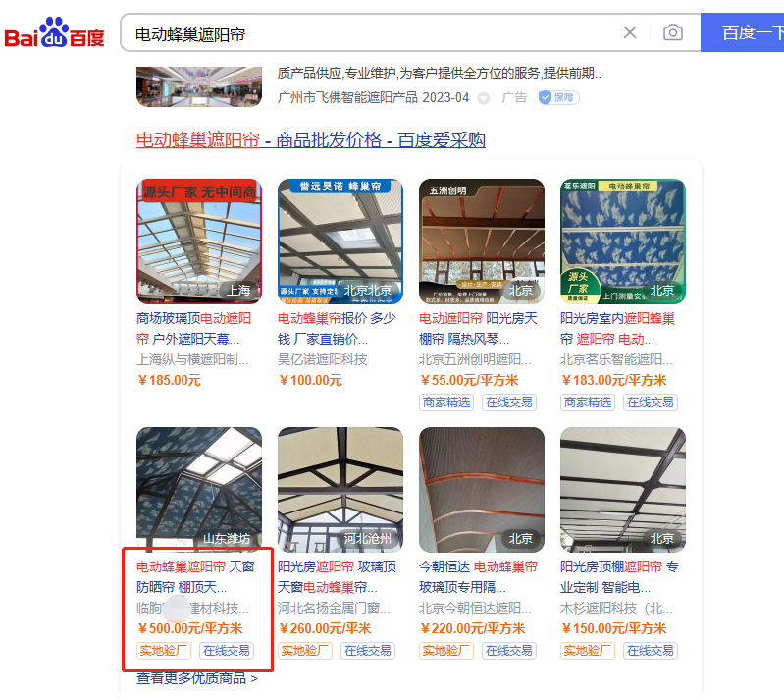This screenshot has width=784, height=699.
Task: Clear the search box with X icon
Action: click(630, 33)
